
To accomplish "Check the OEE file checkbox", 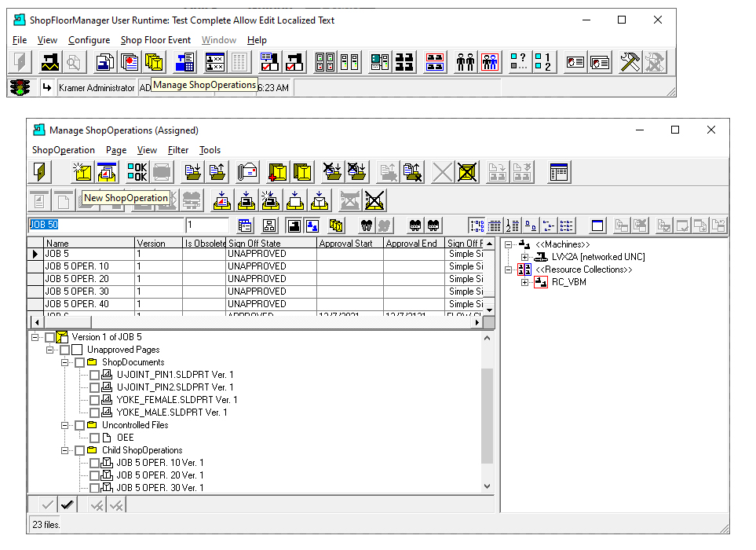I will [x=94, y=438].
